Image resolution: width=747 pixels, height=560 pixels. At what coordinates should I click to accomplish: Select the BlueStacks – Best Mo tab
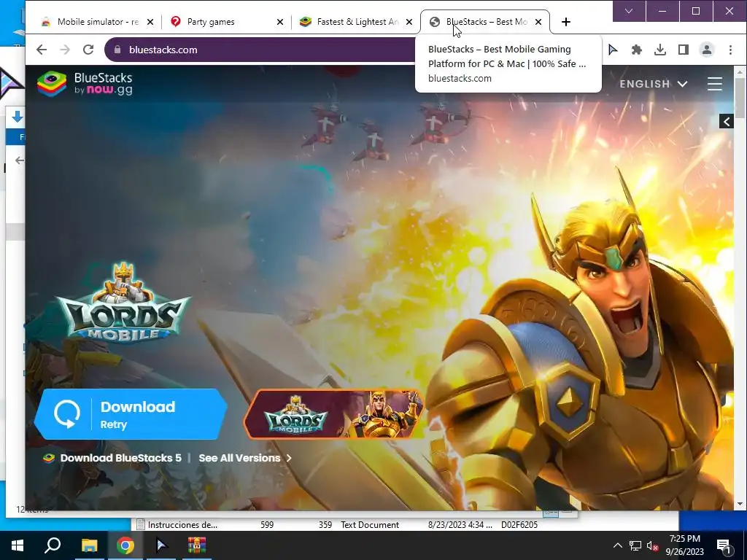486,22
